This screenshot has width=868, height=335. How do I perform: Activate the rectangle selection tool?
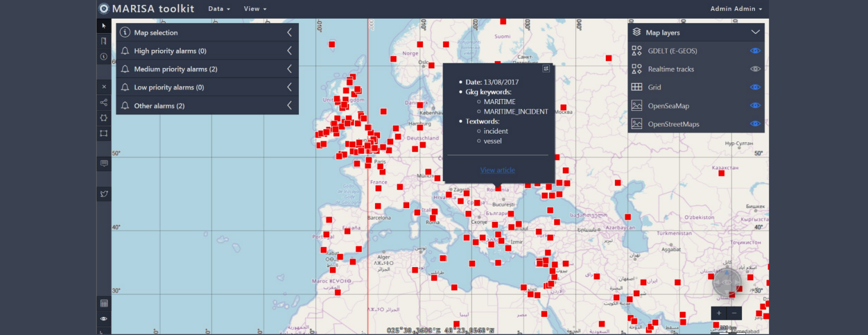tap(103, 134)
